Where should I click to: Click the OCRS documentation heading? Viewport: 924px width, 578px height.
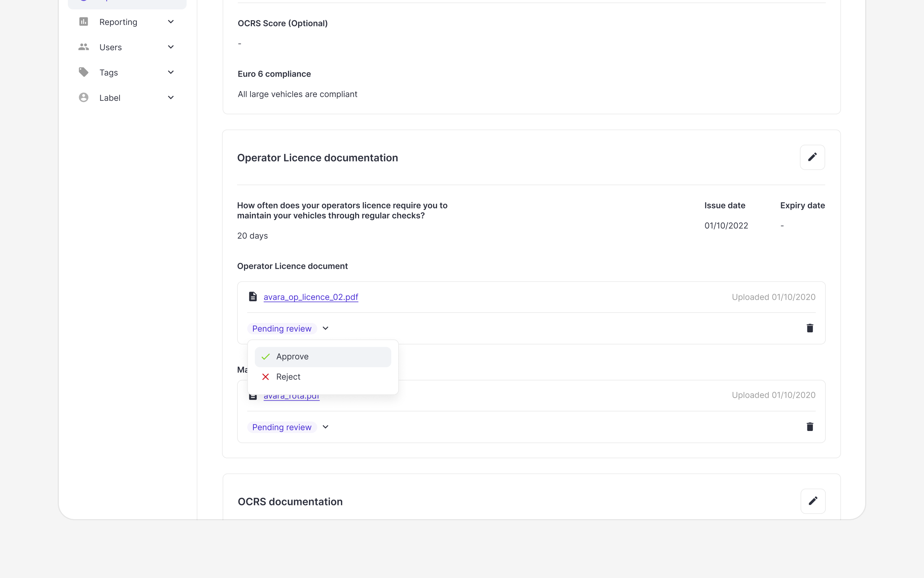[290, 501]
